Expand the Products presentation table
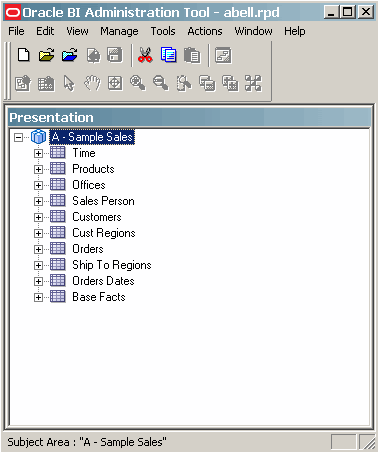This screenshot has width=378, height=452. (38, 169)
